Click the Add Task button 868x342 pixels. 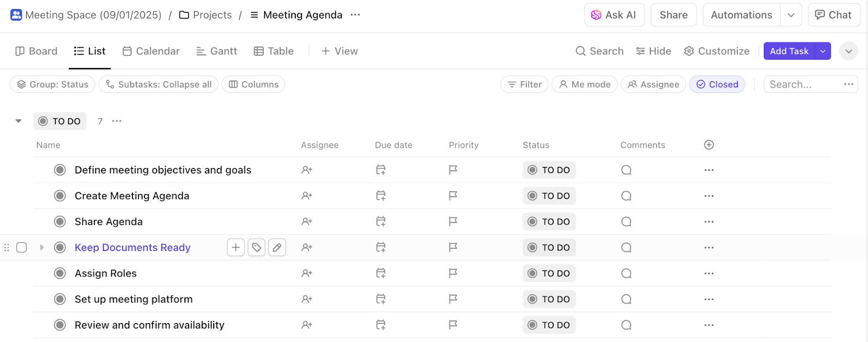[789, 51]
